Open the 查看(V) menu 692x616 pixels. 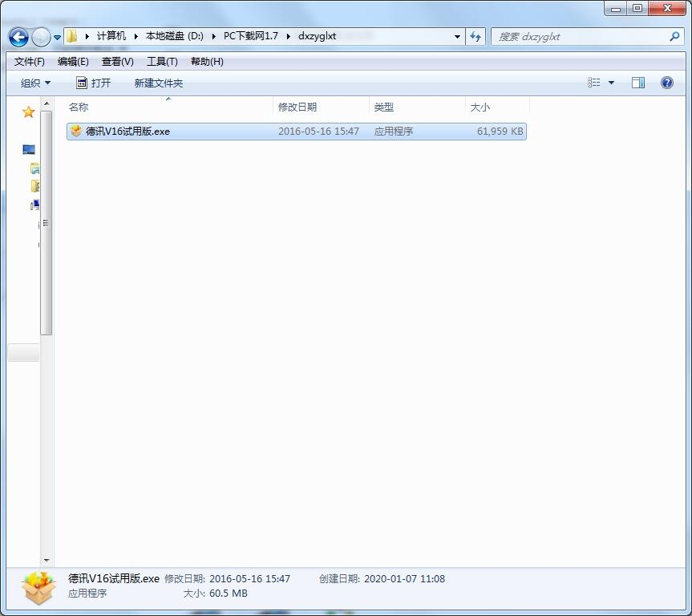coord(117,62)
